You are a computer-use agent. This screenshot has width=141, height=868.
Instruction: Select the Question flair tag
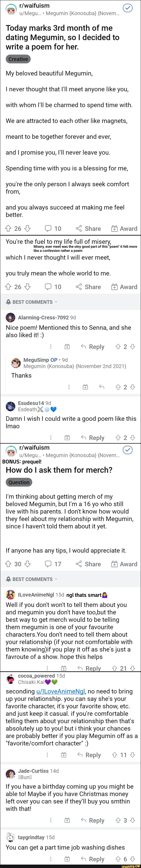tap(19, 482)
